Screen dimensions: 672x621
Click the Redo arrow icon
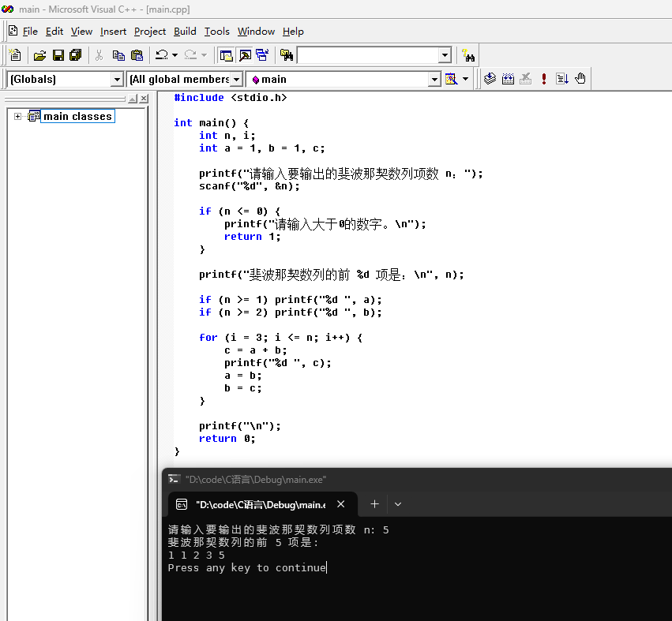pyautogui.click(x=190, y=55)
